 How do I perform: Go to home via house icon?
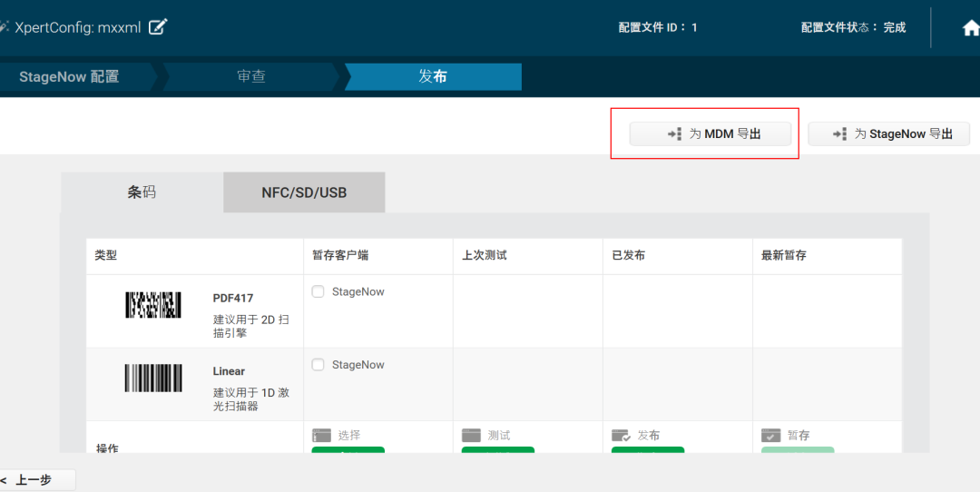[970, 28]
